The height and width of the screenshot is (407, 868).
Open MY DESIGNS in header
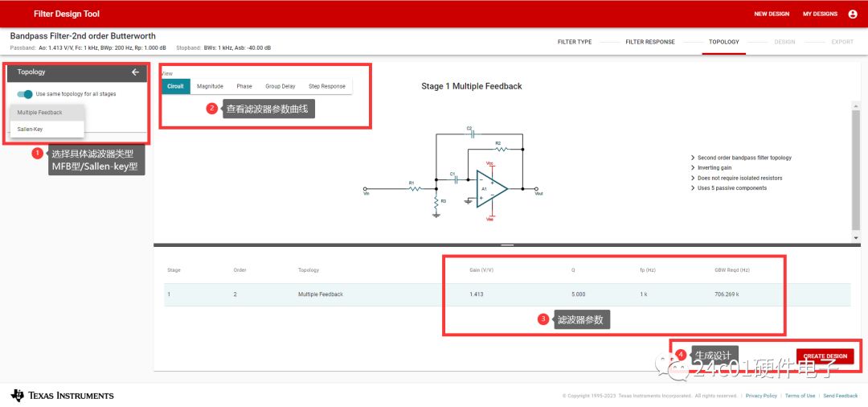tap(820, 14)
